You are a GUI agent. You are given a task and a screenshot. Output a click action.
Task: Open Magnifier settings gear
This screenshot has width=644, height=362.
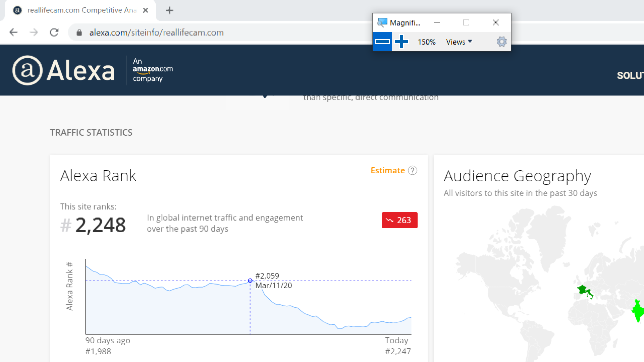[x=501, y=42]
